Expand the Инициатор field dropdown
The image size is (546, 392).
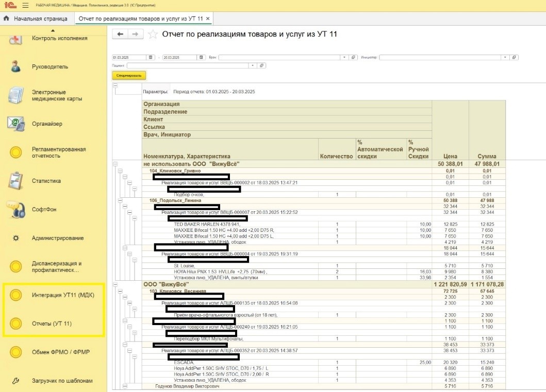[505, 57]
